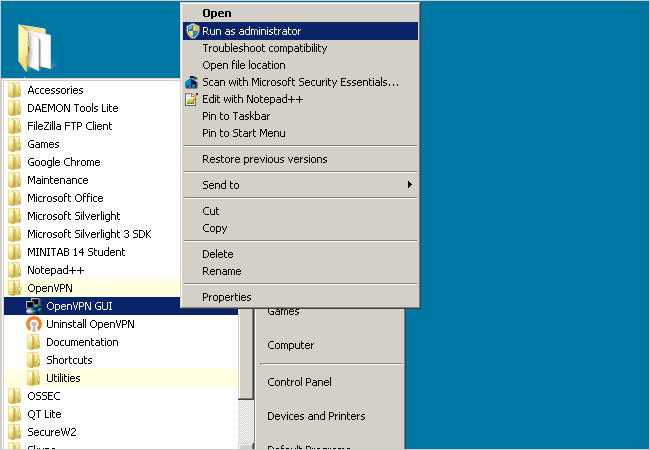Choose Open file location entry

click(243, 65)
